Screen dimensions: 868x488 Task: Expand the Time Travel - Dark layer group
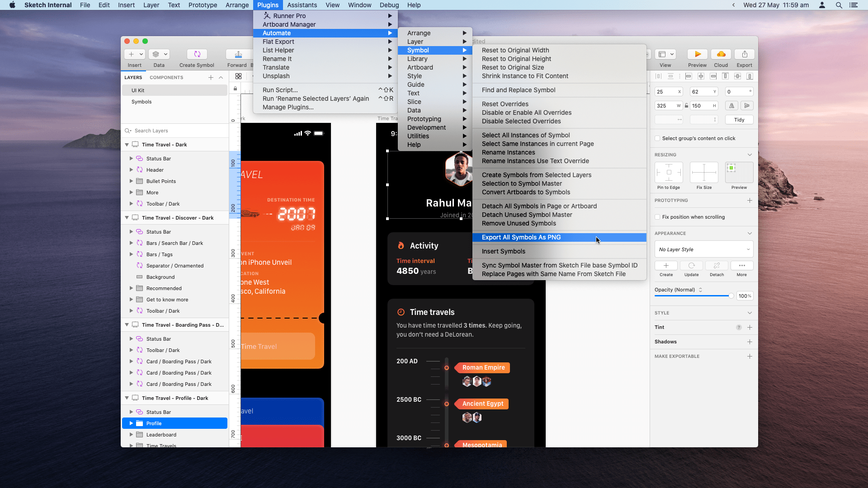[127, 144]
